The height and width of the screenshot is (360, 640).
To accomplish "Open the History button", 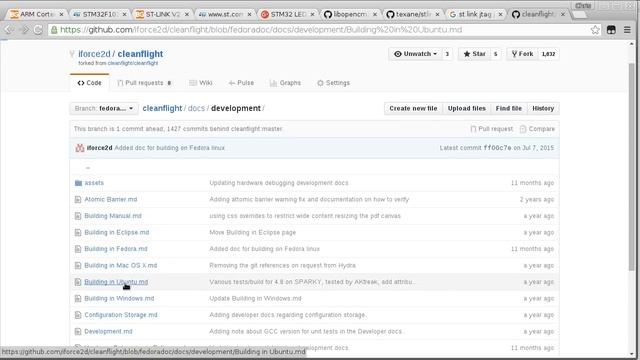I will (x=543, y=109).
